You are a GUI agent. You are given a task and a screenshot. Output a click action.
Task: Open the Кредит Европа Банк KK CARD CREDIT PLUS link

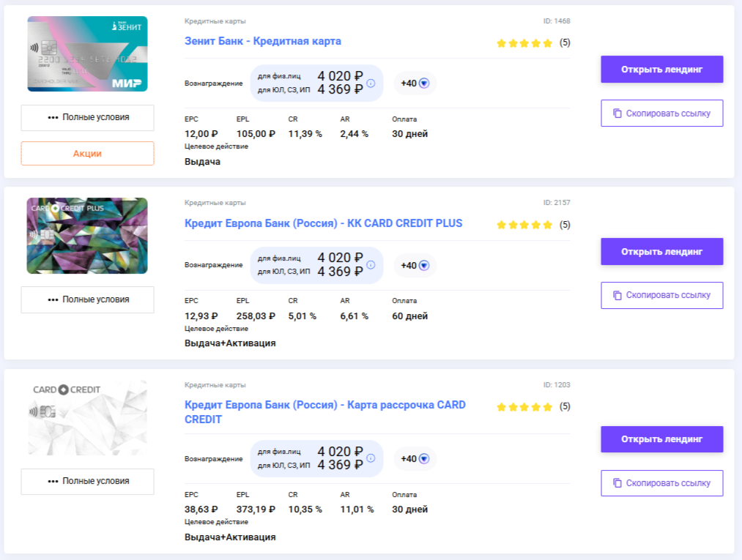click(323, 223)
